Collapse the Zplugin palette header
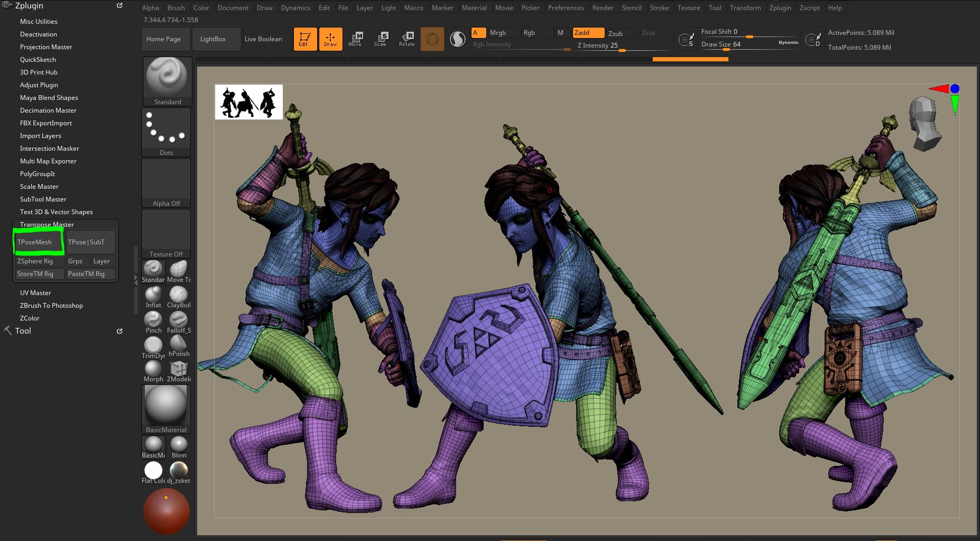 tap(29, 6)
